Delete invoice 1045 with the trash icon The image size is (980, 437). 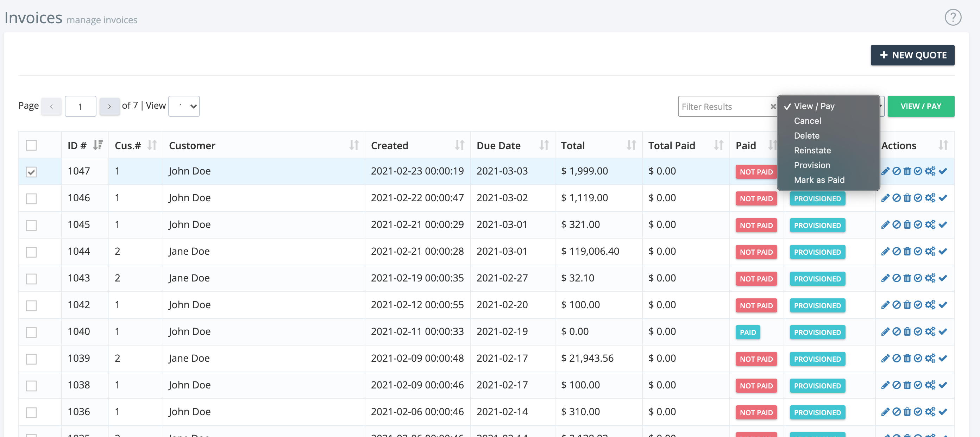tap(907, 225)
